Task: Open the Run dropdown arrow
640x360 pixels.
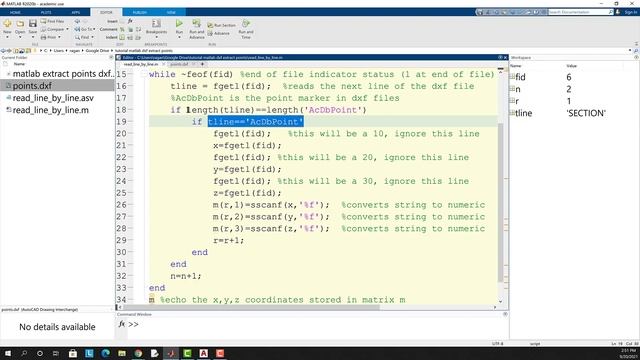Action: [x=179, y=37]
